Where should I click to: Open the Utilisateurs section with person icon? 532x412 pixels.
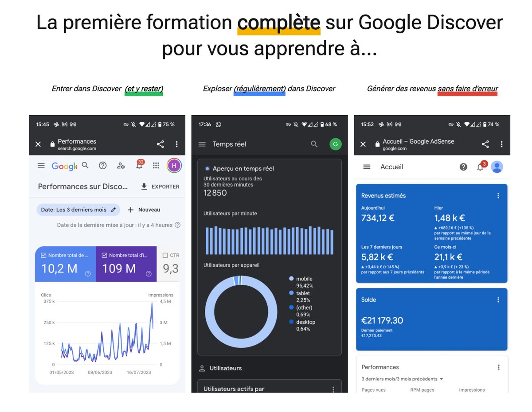[x=220, y=368]
